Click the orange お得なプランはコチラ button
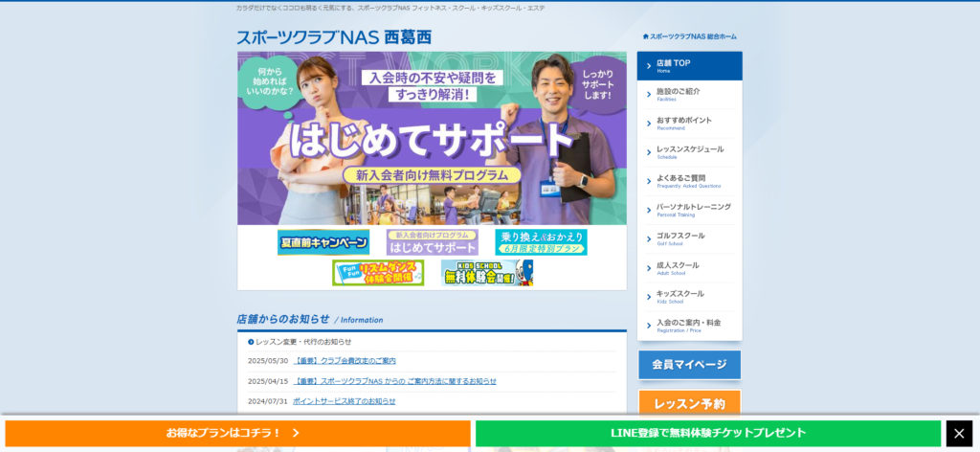980x452 pixels. [237, 434]
